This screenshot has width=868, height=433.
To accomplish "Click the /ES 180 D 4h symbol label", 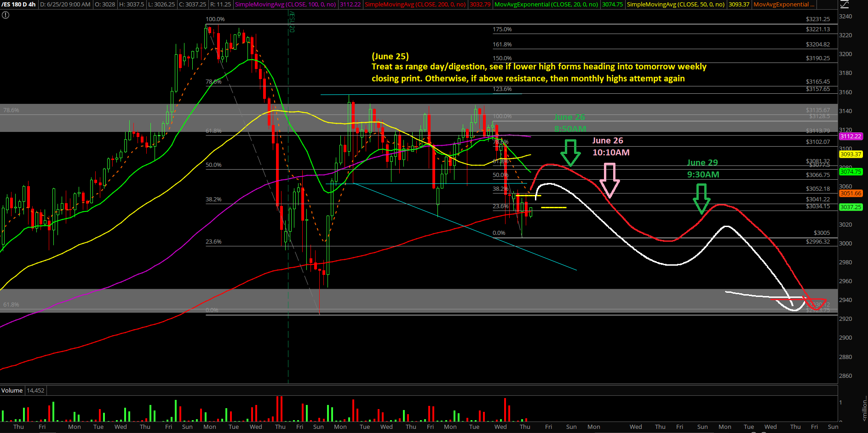I will pos(18,4).
